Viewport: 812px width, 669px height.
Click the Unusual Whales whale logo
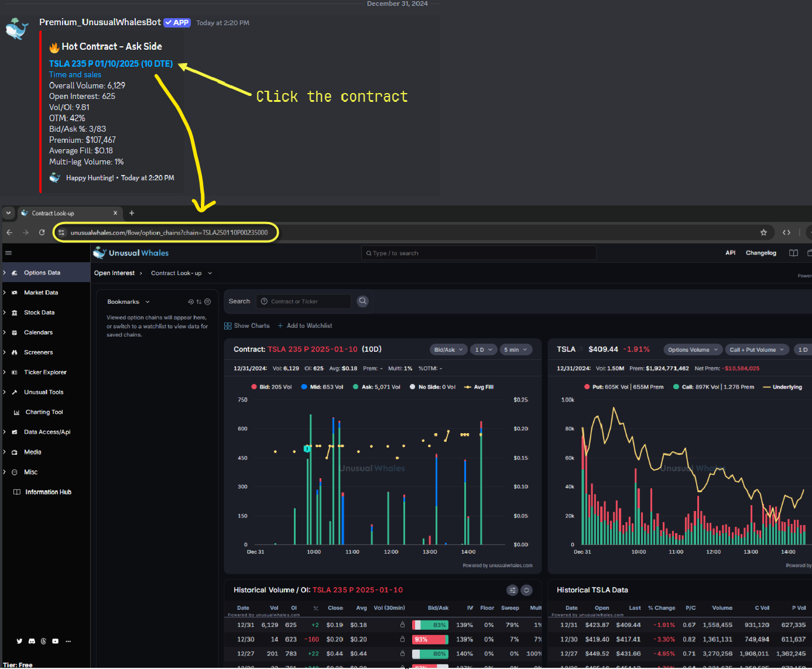point(100,253)
